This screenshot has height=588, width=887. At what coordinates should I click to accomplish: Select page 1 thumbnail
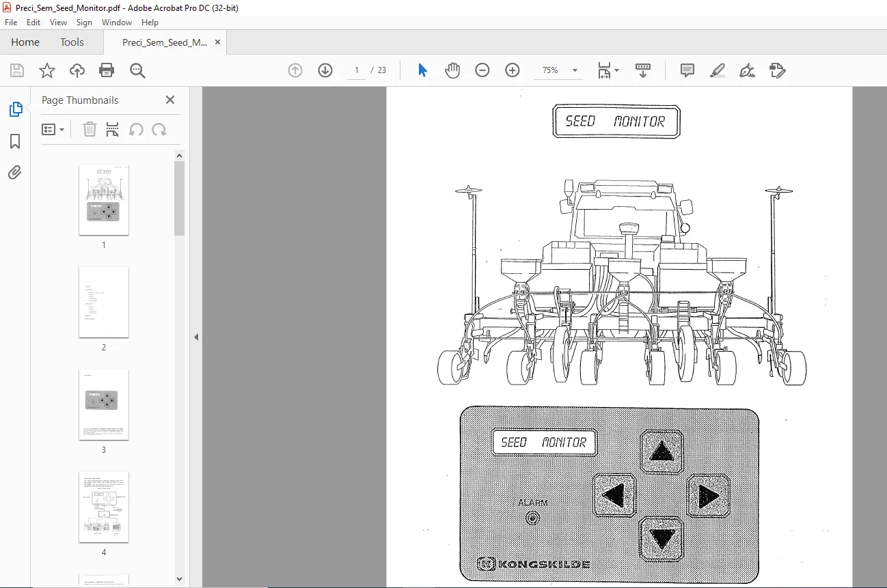[x=104, y=199]
